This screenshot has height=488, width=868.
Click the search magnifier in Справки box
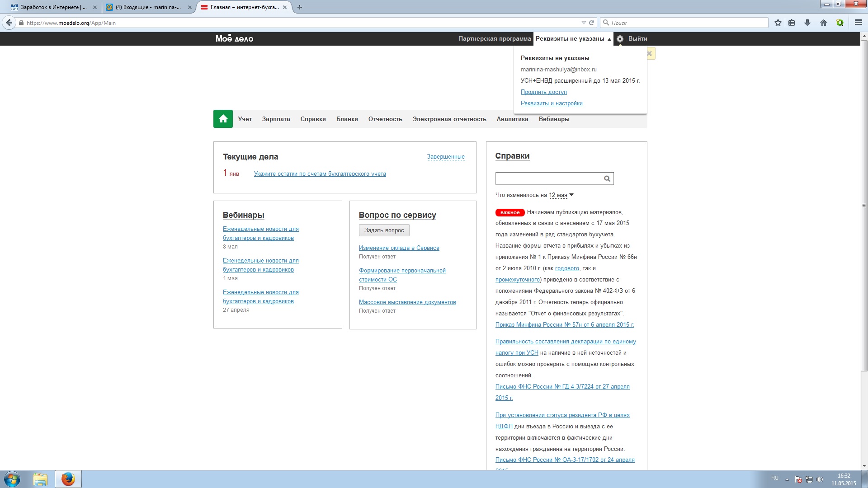coord(607,178)
